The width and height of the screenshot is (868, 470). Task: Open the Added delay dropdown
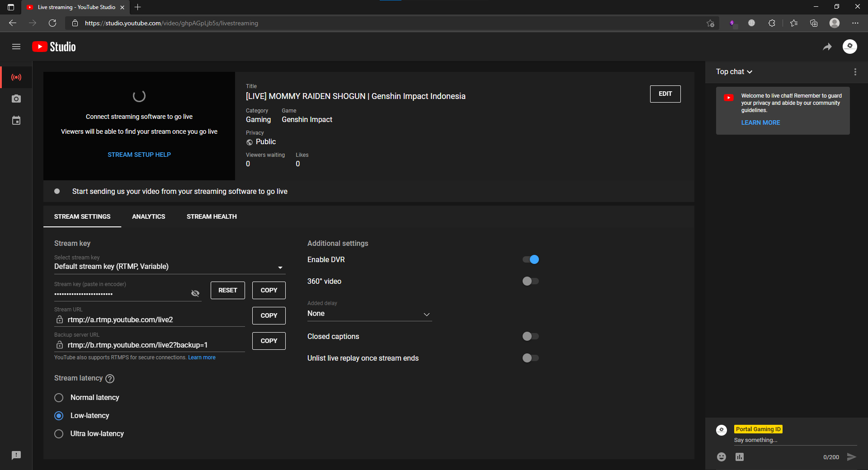point(369,314)
